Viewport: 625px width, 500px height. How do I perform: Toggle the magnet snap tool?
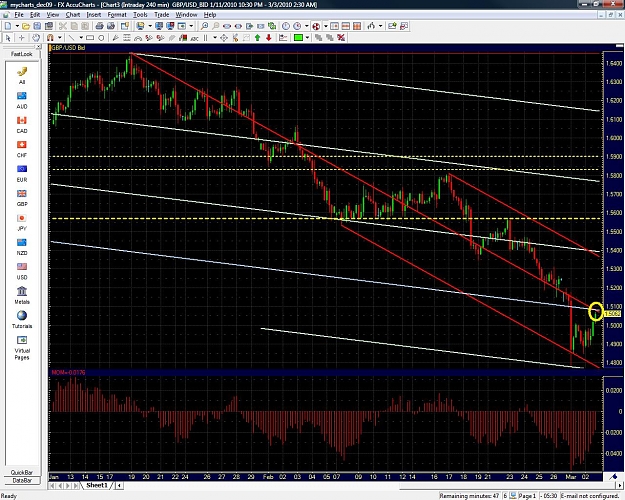tap(50, 38)
